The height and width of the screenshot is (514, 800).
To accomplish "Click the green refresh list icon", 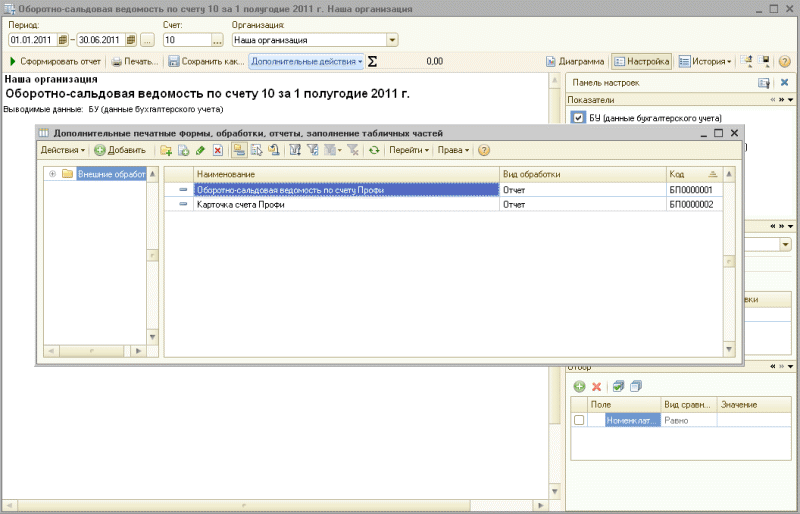I will point(374,150).
